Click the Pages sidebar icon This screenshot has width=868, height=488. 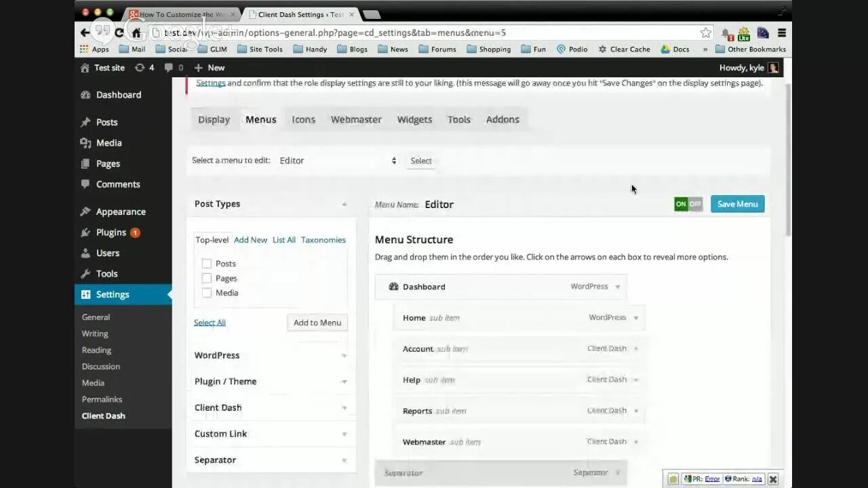click(85, 163)
